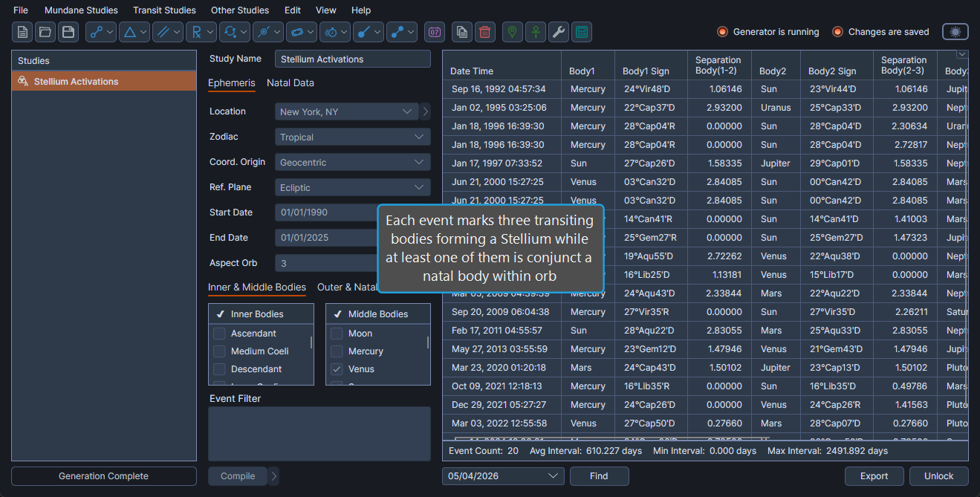Uncheck the Venus checkbox

click(x=337, y=369)
